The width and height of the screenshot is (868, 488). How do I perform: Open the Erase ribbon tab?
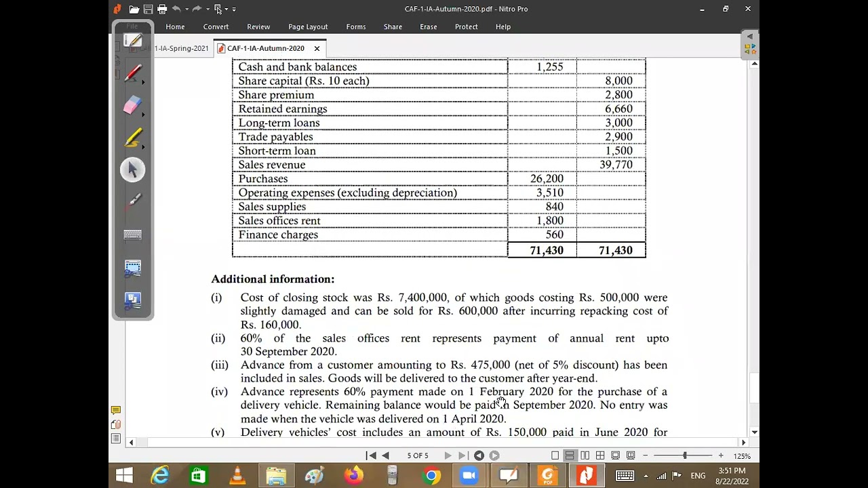tap(429, 26)
